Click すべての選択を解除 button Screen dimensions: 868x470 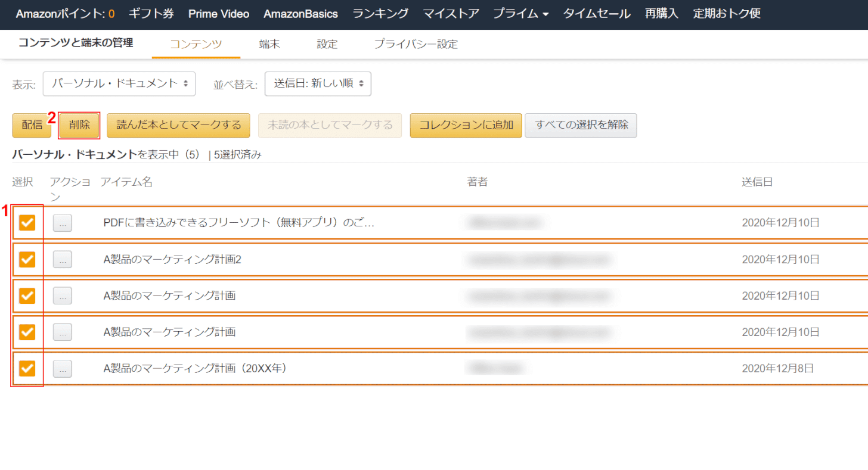(x=581, y=125)
